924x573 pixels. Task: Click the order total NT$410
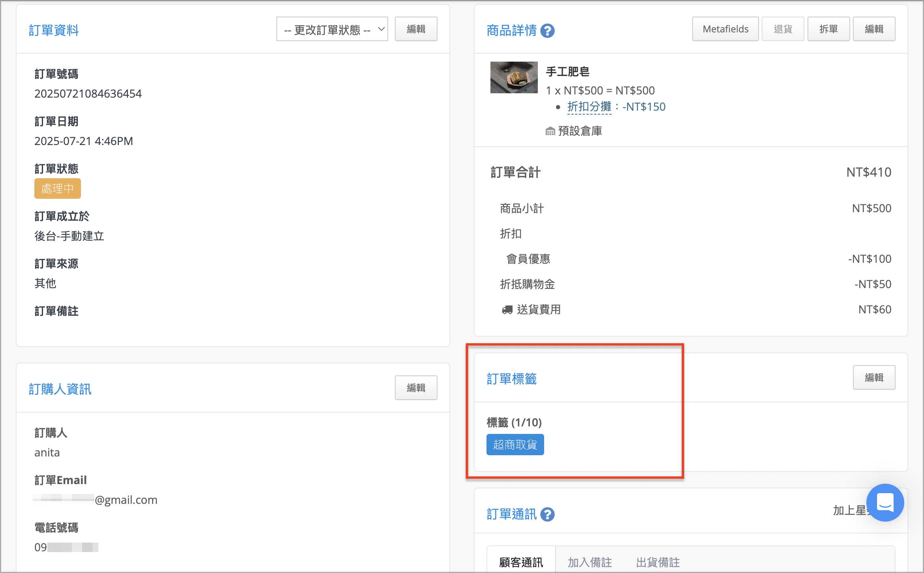click(869, 172)
